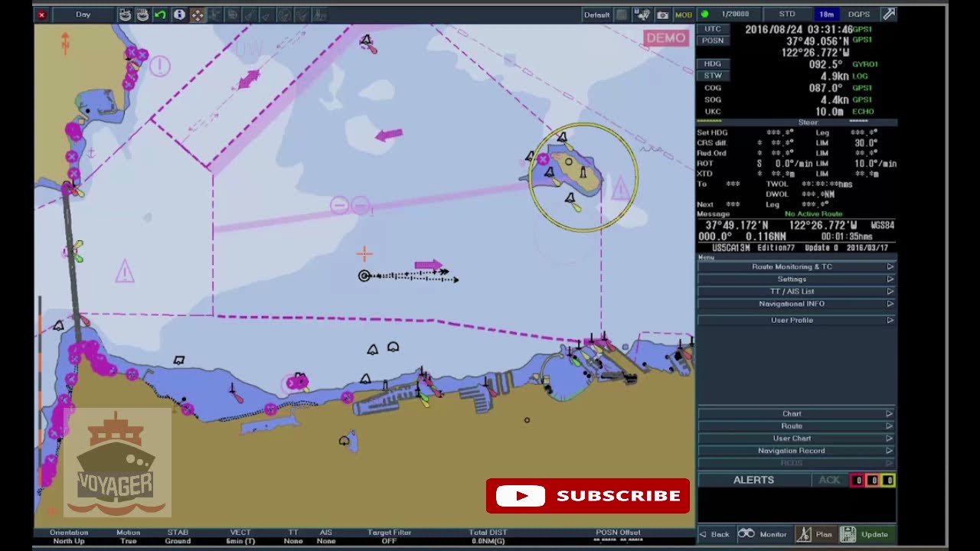980x551 pixels.
Task: Click the red close X icon
Action: 41,15
